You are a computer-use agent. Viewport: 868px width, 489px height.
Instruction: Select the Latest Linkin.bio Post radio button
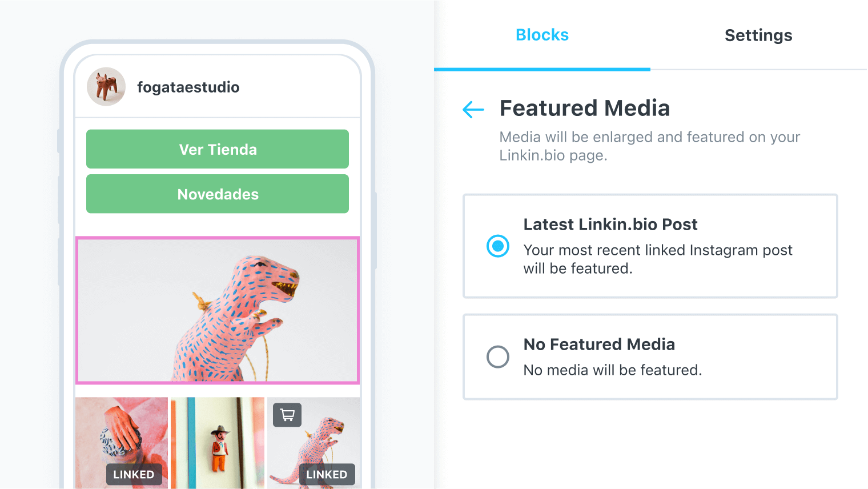pyautogui.click(x=498, y=246)
